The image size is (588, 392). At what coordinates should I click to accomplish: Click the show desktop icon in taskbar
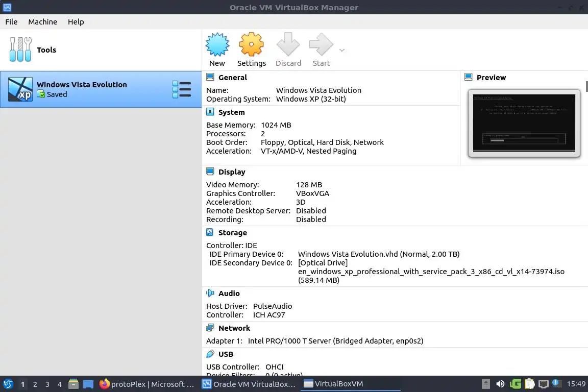(x=88, y=384)
